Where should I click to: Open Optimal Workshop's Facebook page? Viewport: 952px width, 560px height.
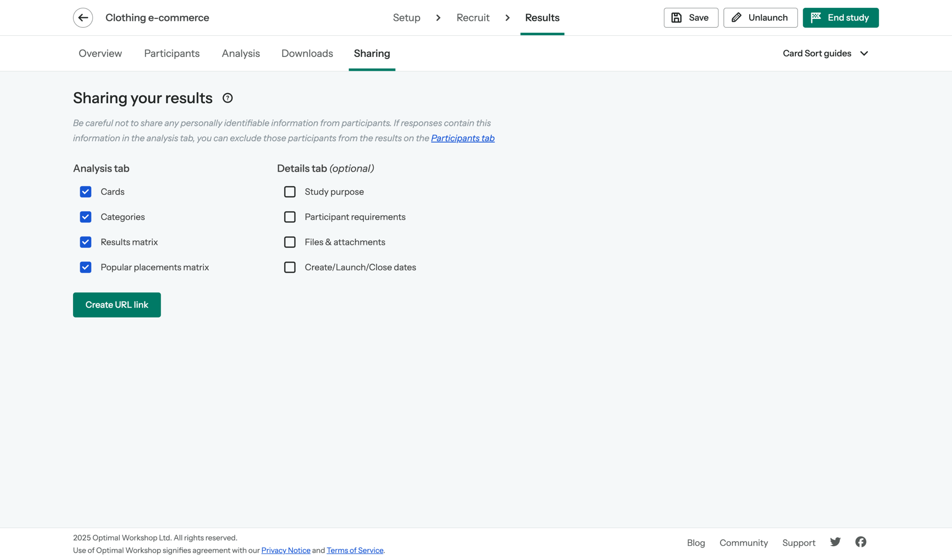860,542
